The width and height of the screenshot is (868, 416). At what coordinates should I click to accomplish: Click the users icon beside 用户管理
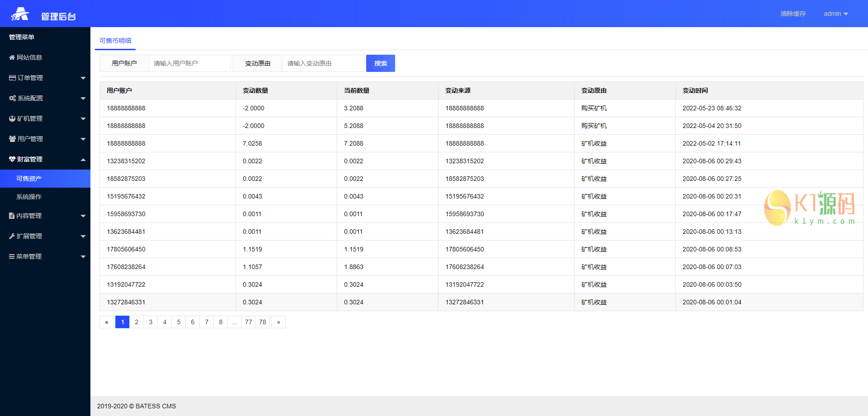[x=13, y=139]
